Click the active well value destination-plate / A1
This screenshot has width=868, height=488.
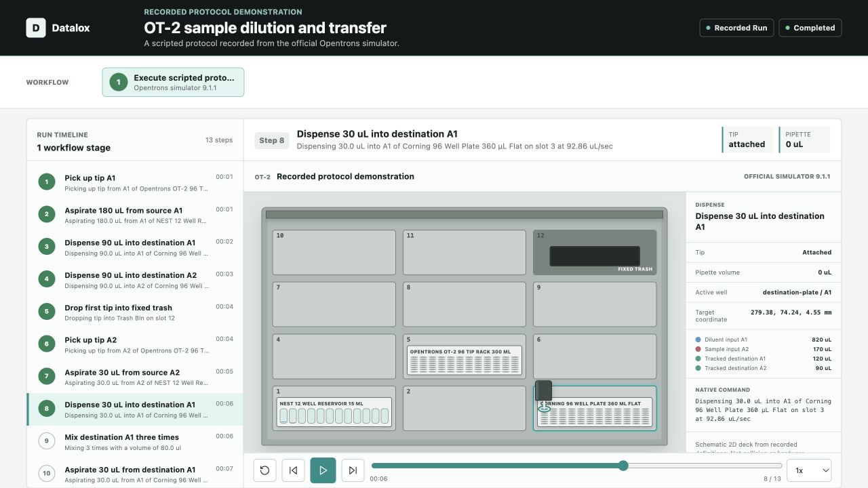[797, 293]
